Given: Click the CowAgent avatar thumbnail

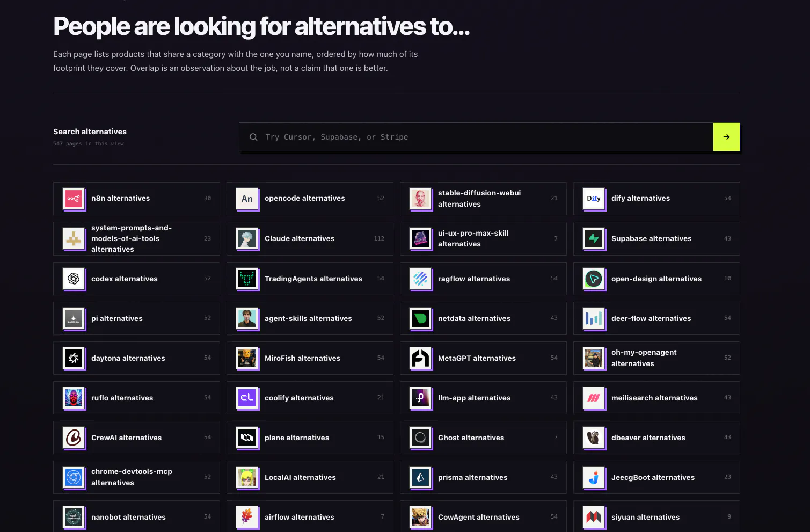Looking at the screenshot, I should pos(420,517).
